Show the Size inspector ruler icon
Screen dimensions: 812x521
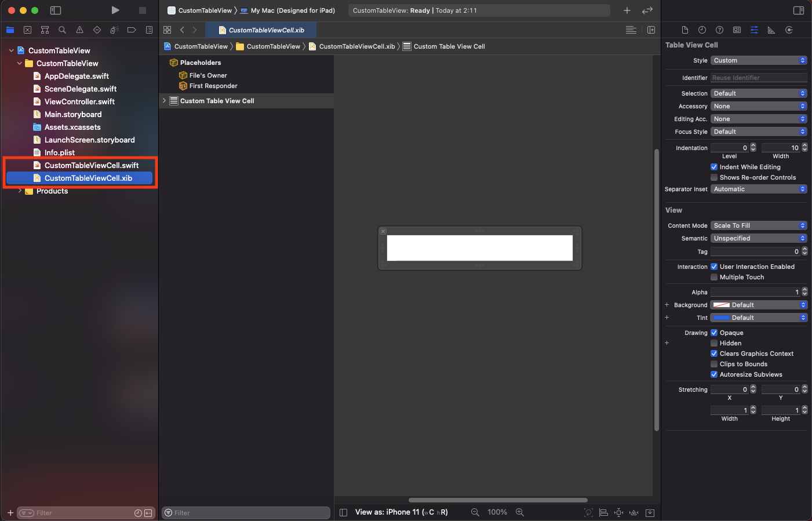tap(771, 30)
